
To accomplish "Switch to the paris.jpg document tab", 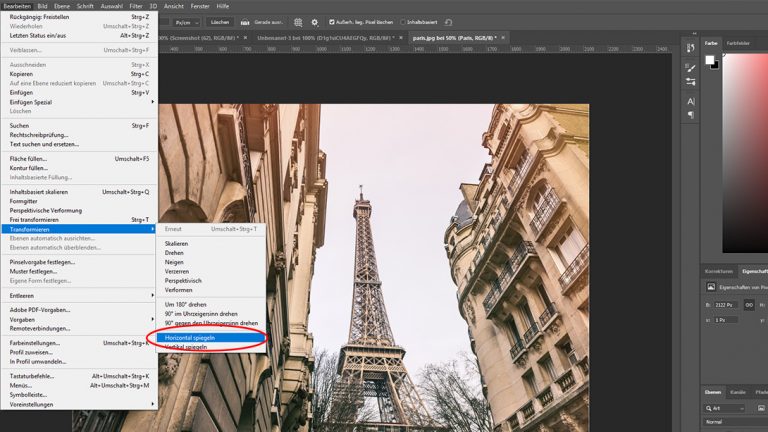I will pyautogui.click(x=452, y=37).
